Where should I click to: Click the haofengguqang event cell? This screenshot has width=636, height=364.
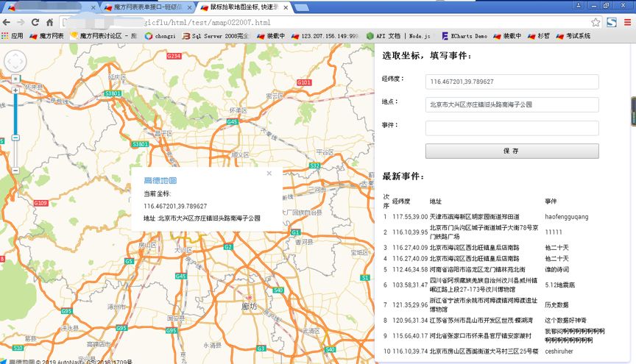(x=566, y=217)
